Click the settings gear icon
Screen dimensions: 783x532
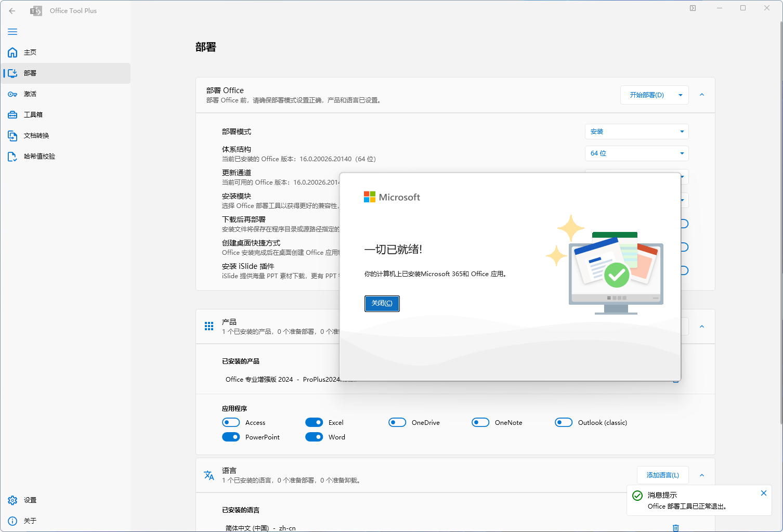point(12,500)
